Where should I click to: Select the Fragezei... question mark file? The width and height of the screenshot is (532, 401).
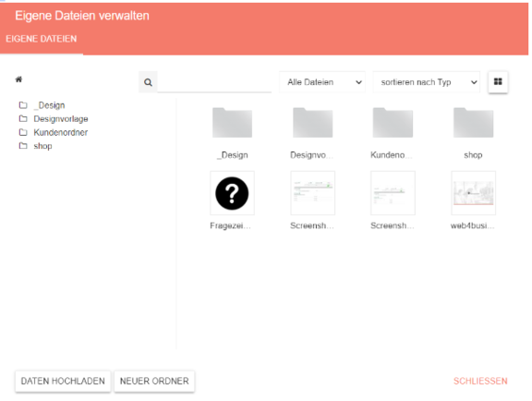(x=232, y=193)
